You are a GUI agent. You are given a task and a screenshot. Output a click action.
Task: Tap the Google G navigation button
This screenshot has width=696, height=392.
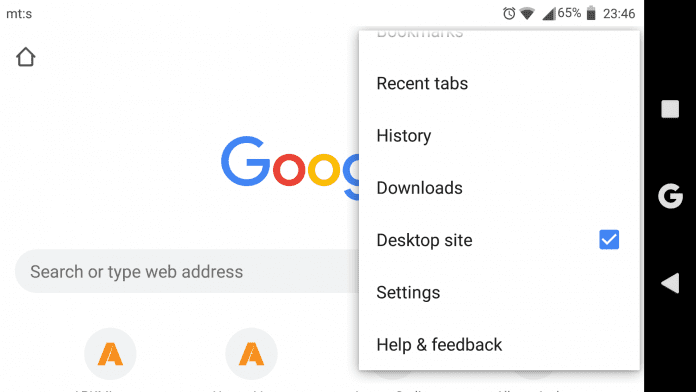point(670,196)
